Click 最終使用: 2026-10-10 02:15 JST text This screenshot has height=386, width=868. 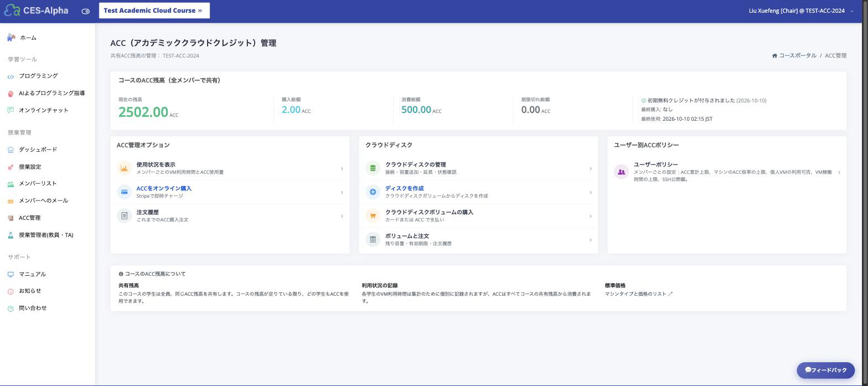tap(676, 119)
